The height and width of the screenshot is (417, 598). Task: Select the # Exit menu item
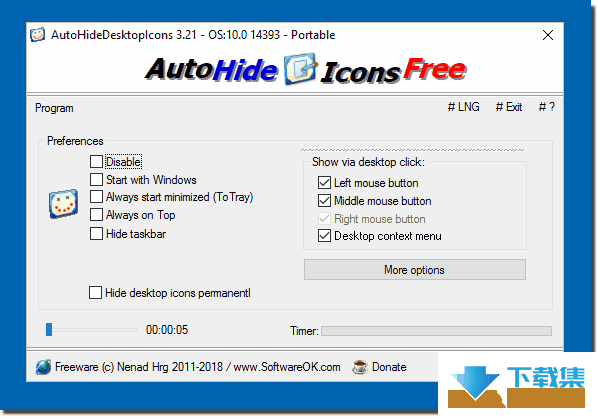click(509, 107)
